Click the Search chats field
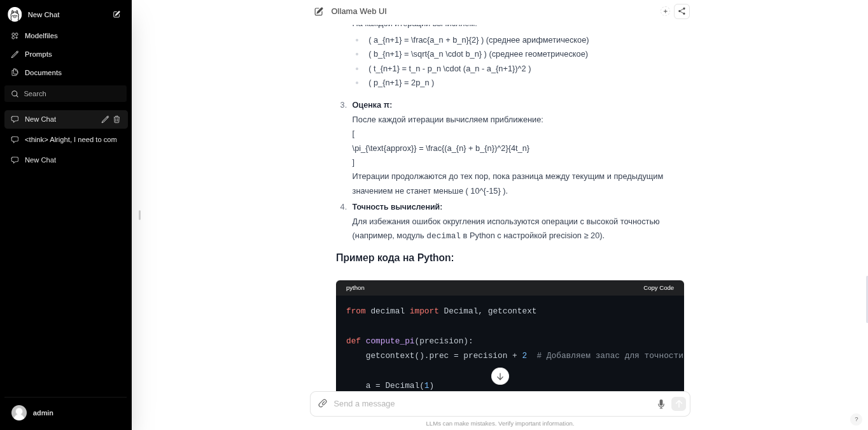868x430 pixels. (70, 94)
